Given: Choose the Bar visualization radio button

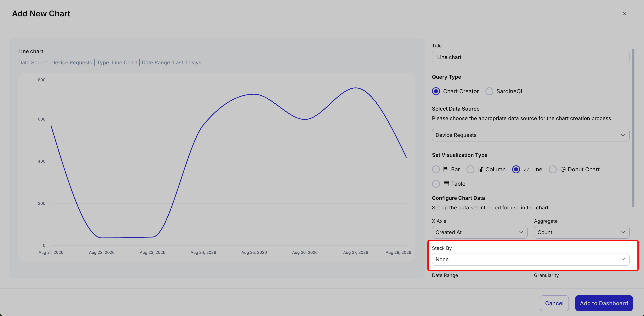Looking at the screenshot, I should click(x=436, y=170).
